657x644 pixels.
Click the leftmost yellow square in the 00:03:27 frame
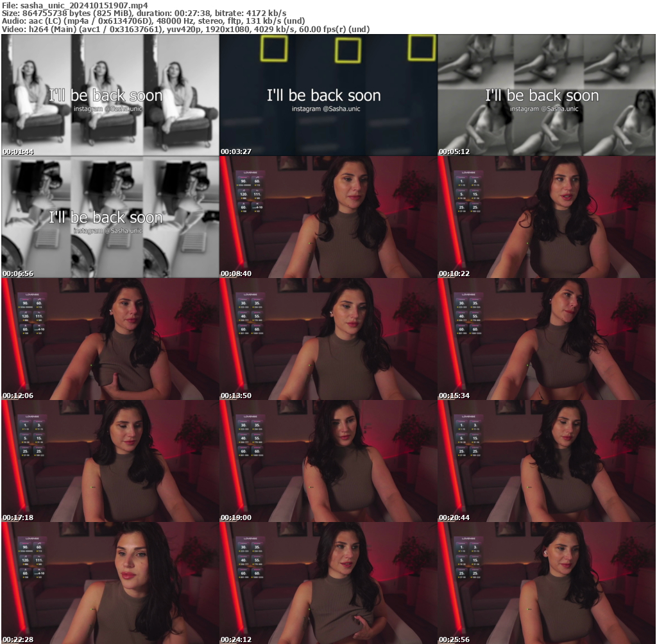(x=275, y=50)
